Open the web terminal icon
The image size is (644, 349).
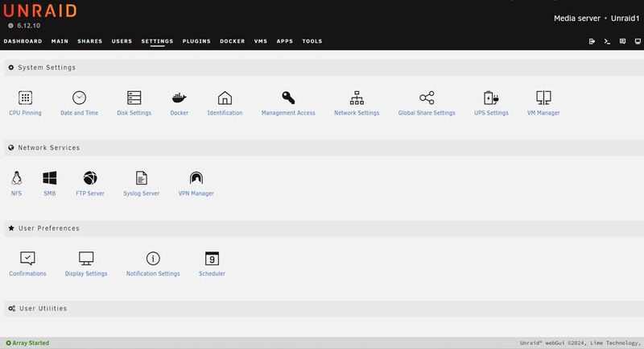point(608,41)
